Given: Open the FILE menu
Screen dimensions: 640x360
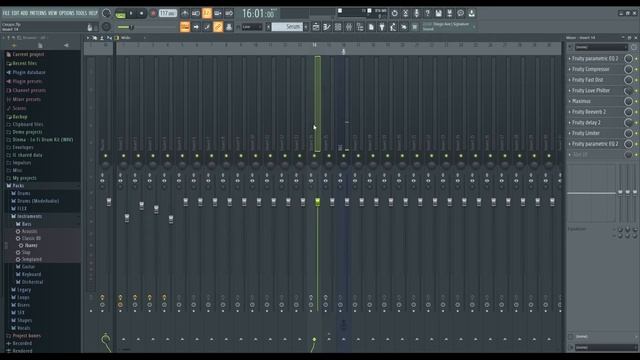Looking at the screenshot, I should coord(6,13).
